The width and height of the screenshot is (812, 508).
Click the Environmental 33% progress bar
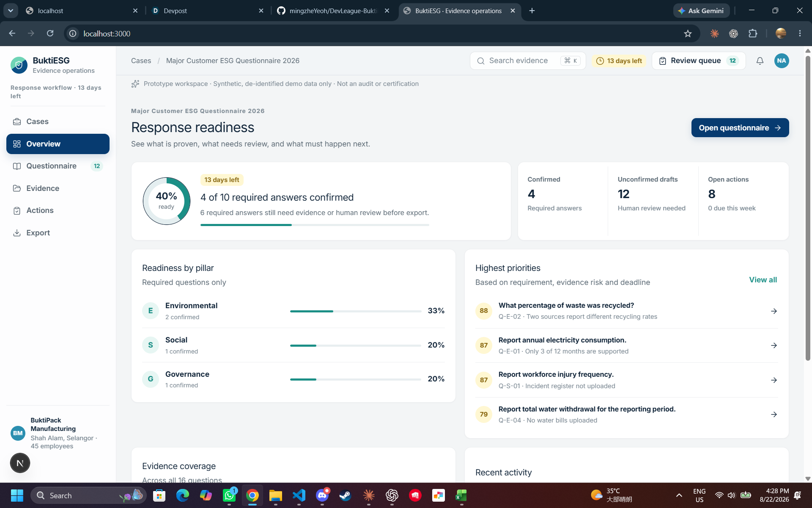coord(356,311)
